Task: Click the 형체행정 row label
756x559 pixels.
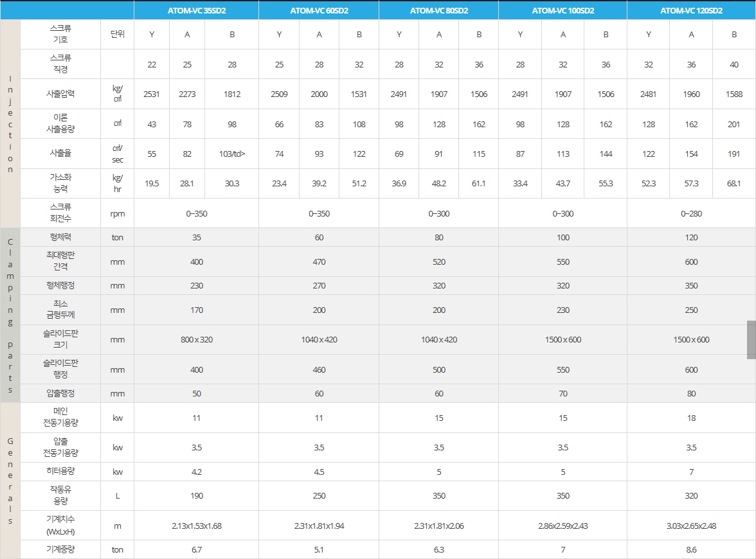Action: coord(60,286)
